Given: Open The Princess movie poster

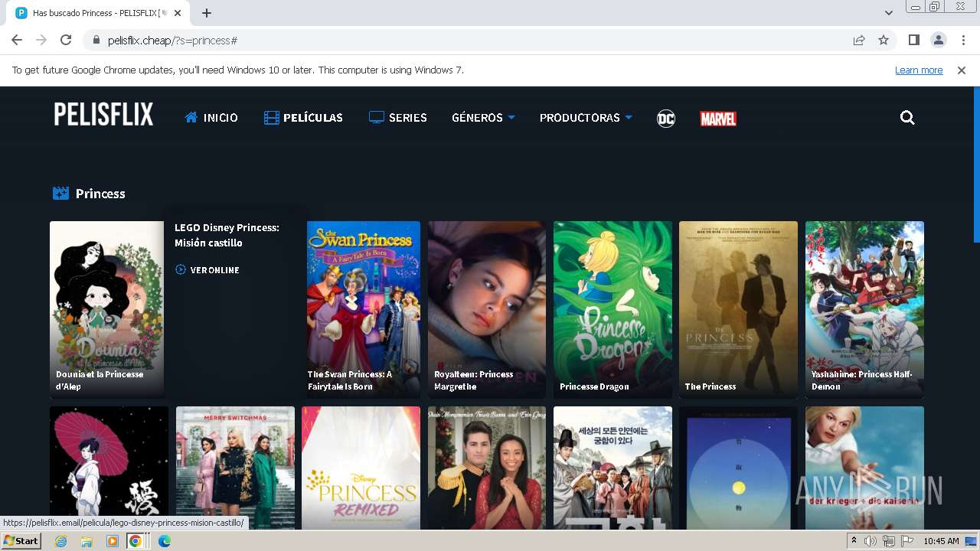Looking at the screenshot, I should pos(738,309).
